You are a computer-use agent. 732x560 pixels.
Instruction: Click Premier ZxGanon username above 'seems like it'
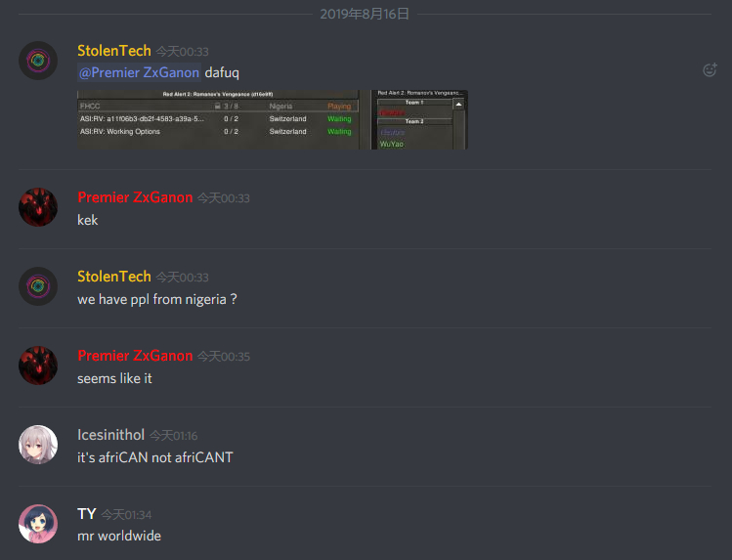pyautogui.click(x=135, y=356)
